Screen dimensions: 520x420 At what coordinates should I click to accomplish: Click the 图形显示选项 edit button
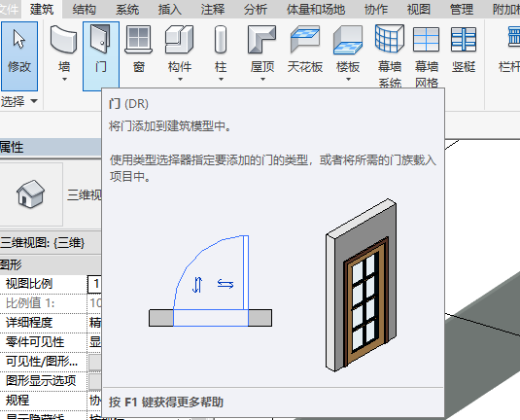pyautogui.click(x=95, y=381)
